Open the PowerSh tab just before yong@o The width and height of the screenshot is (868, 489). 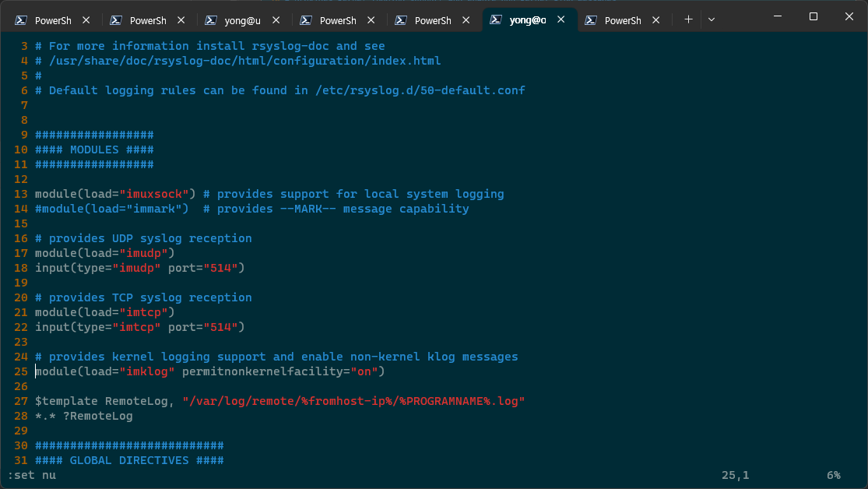433,20
